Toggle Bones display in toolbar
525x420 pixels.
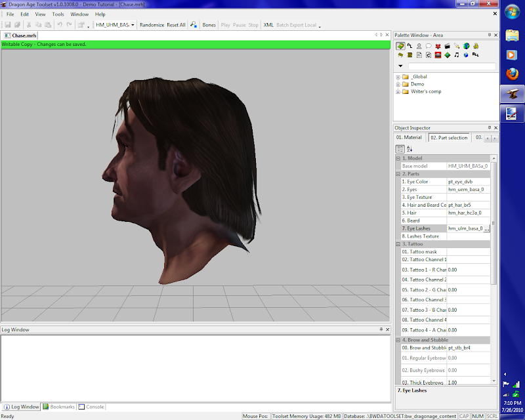coord(209,25)
